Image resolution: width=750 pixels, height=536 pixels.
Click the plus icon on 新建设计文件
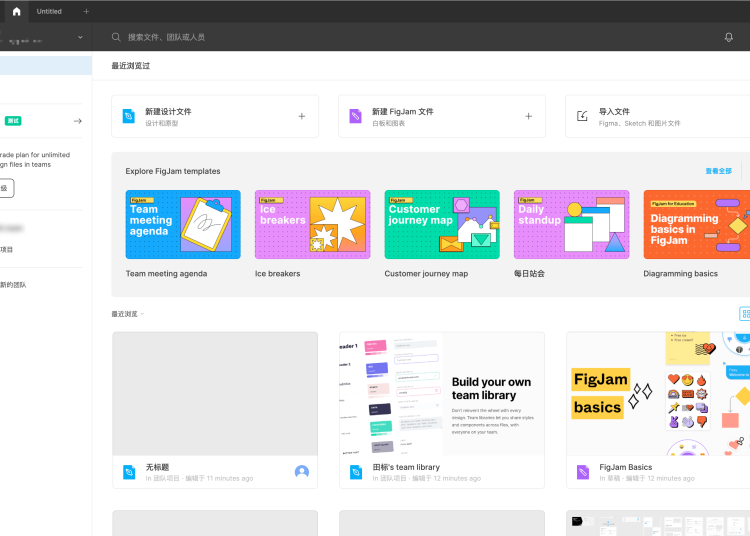coord(302,116)
